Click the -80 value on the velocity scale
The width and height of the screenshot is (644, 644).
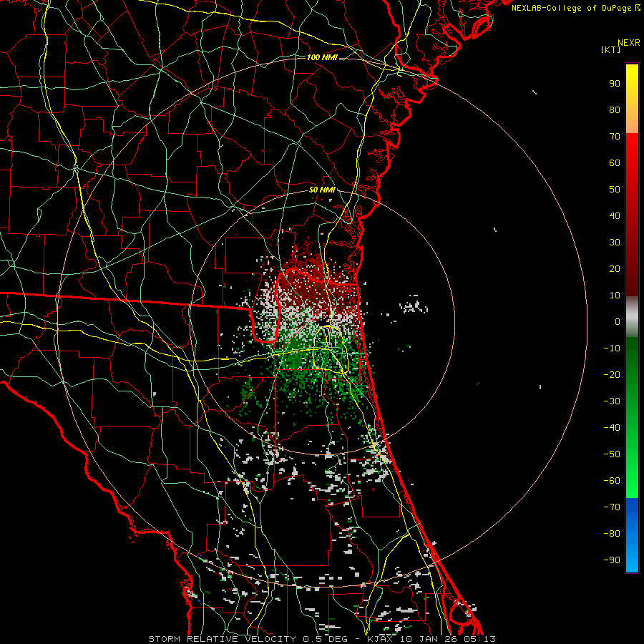pos(612,534)
